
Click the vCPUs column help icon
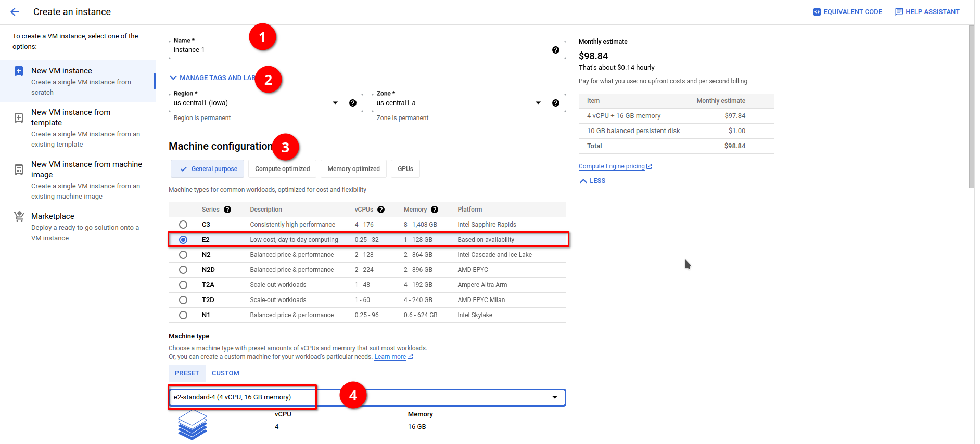coord(381,210)
